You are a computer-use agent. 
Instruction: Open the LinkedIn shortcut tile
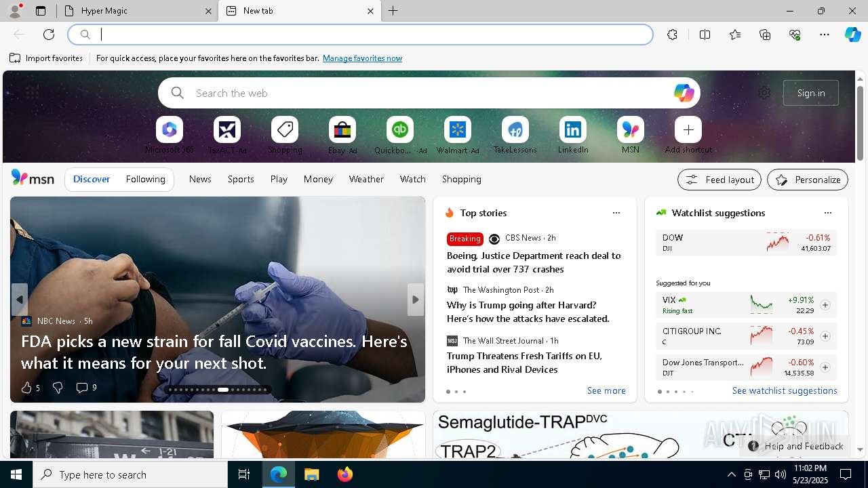573,135
